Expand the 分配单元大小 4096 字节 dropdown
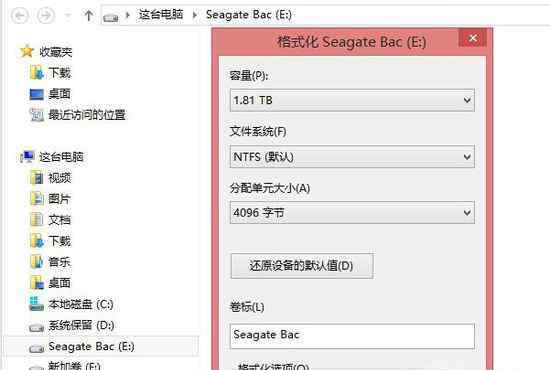 point(352,213)
